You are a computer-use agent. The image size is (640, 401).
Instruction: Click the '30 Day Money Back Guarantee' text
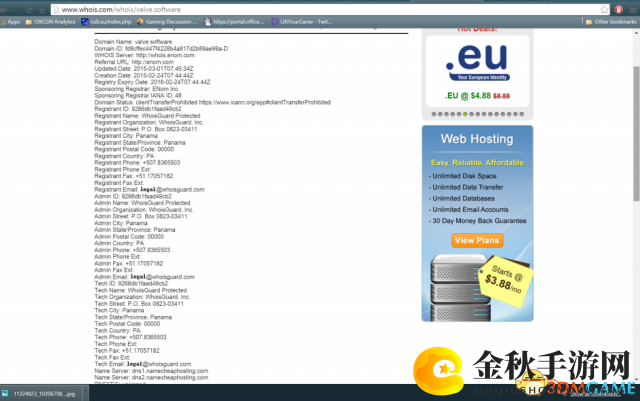479,221
